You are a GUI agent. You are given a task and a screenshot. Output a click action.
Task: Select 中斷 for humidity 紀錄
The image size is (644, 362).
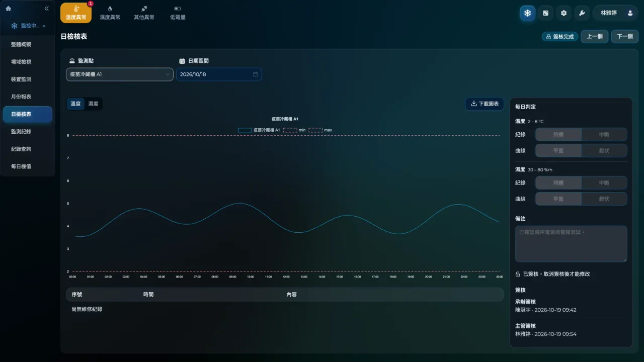604,183
